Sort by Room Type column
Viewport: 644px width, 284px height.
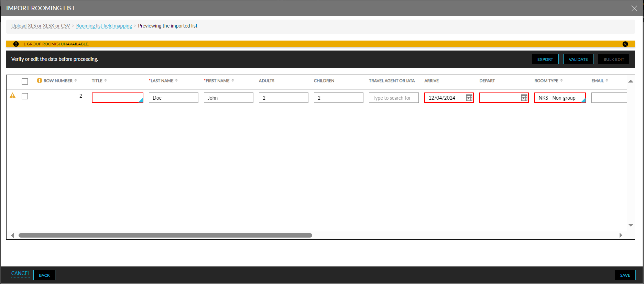pyautogui.click(x=561, y=80)
